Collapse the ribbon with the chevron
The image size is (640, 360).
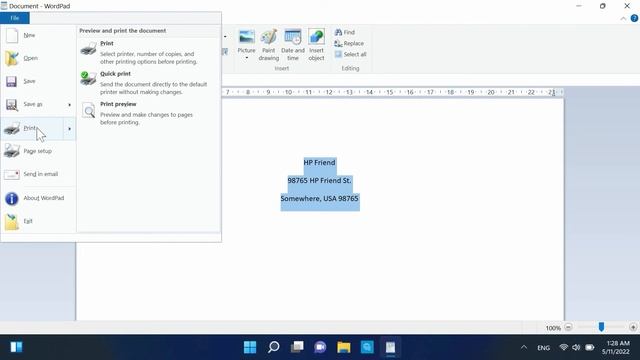623,18
